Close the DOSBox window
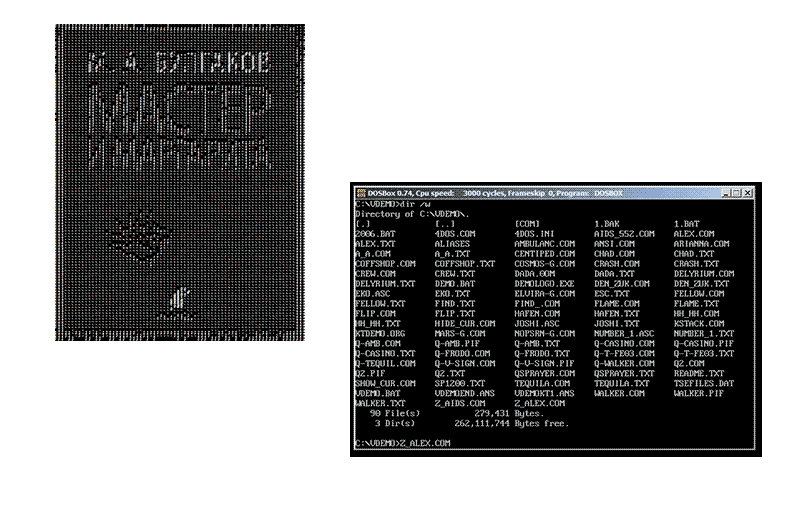 (x=746, y=193)
